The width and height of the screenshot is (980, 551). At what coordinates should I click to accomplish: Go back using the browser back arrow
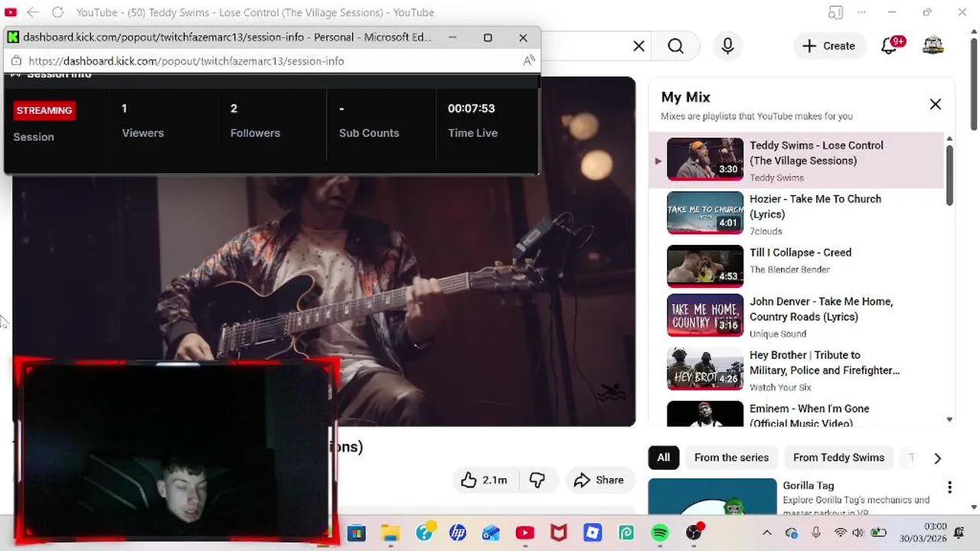click(33, 12)
